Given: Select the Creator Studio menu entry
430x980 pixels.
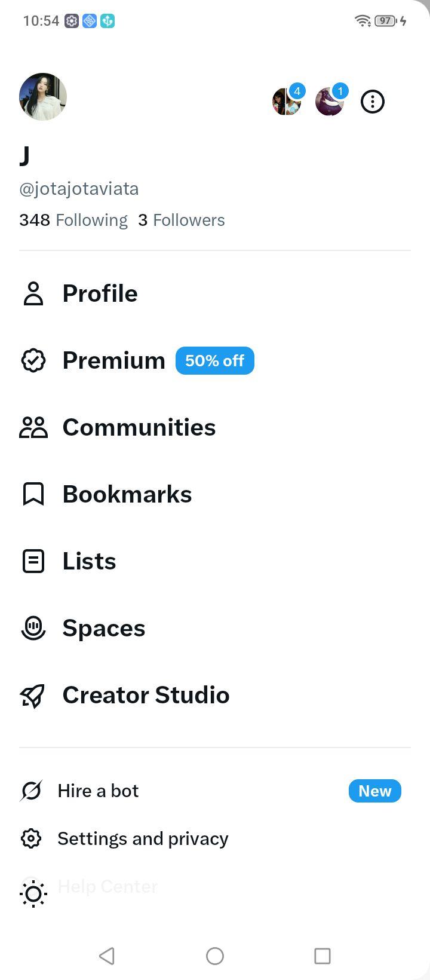Looking at the screenshot, I should pos(124,695).
